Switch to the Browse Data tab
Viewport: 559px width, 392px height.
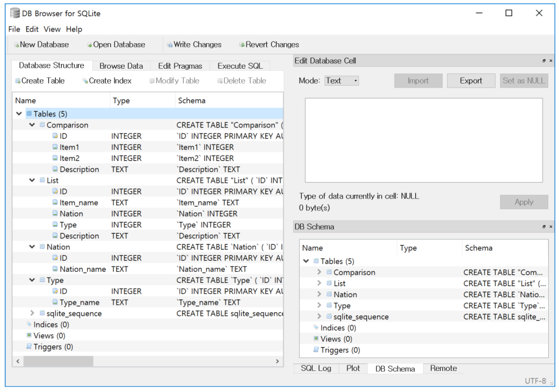(121, 66)
